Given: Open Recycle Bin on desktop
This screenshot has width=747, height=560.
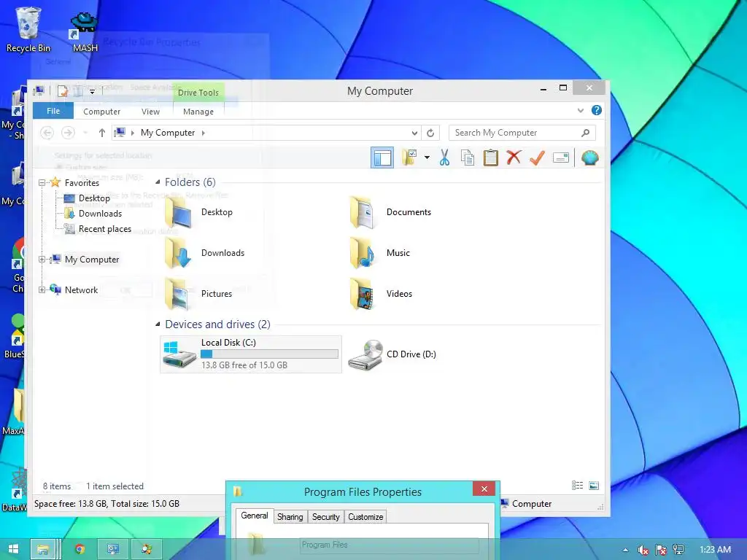Looking at the screenshot, I should (28, 29).
